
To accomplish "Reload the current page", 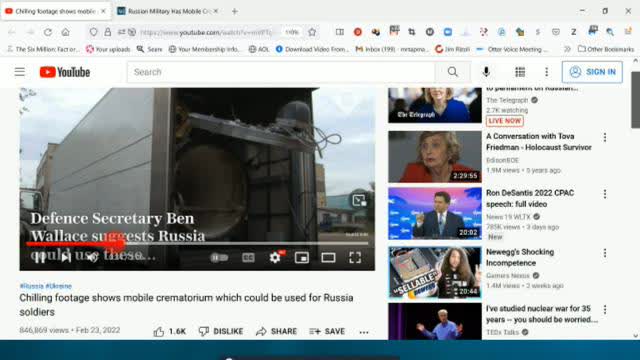I will 48,32.
